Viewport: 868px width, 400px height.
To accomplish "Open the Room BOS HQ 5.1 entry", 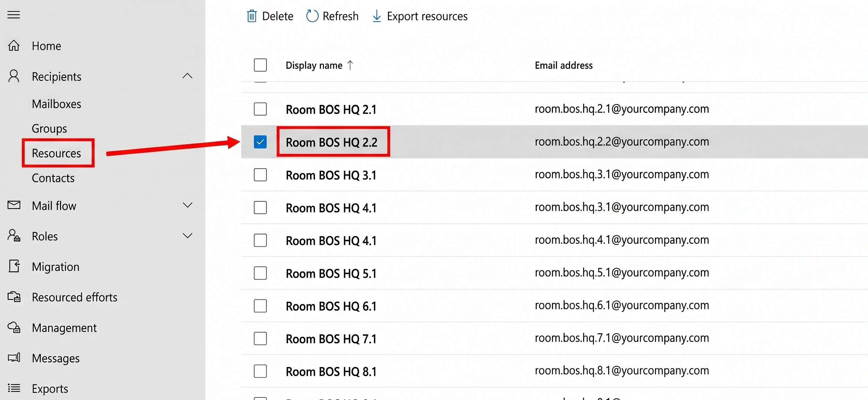I will [x=331, y=273].
